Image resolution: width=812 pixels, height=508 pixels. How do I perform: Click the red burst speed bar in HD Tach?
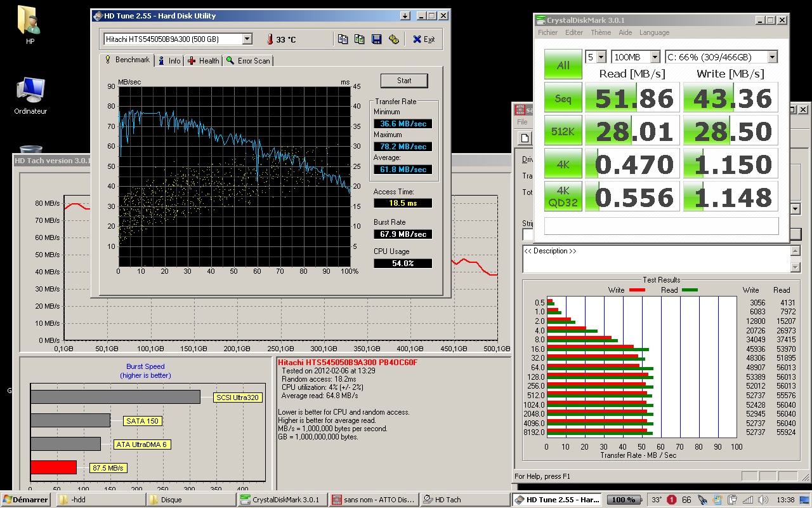pyautogui.click(x=53, y=467)
